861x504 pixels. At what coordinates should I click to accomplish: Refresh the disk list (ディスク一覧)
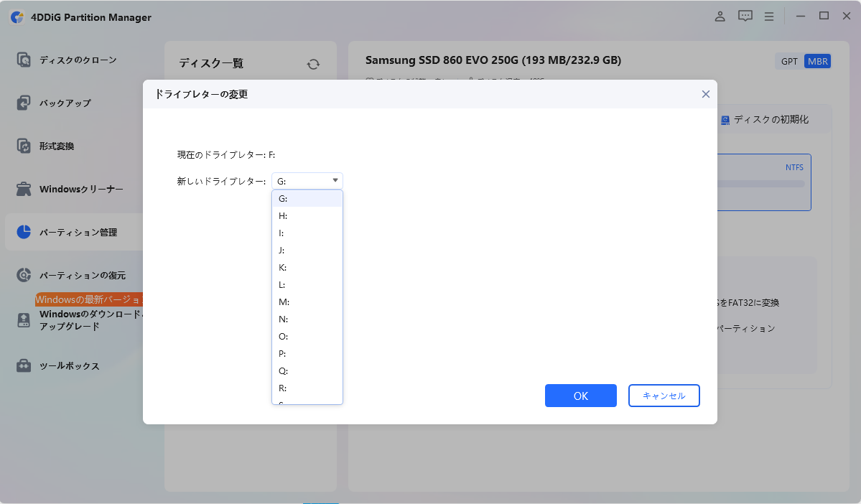click(314, 64)
